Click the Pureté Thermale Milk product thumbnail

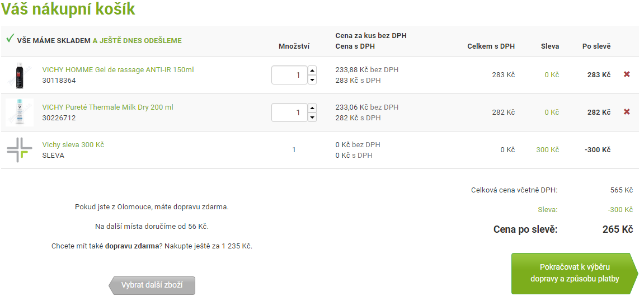pos(20,112)
